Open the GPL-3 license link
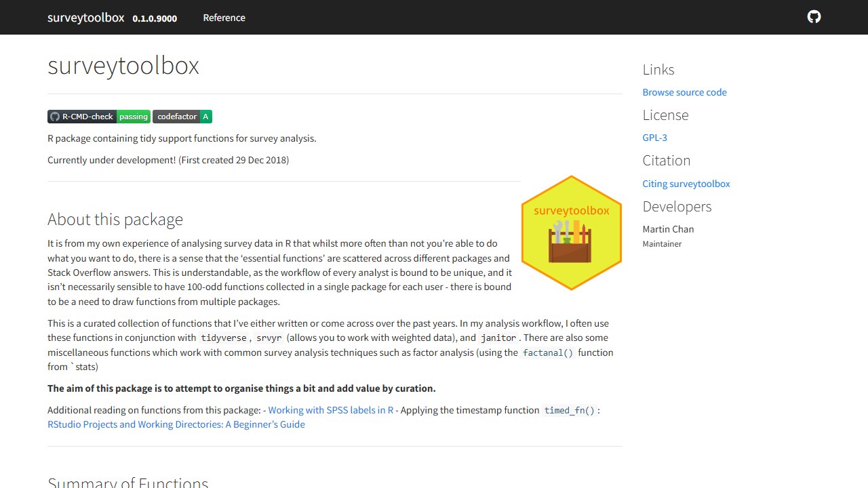Viewport: 868px width, 488px height. pos(655,138)
